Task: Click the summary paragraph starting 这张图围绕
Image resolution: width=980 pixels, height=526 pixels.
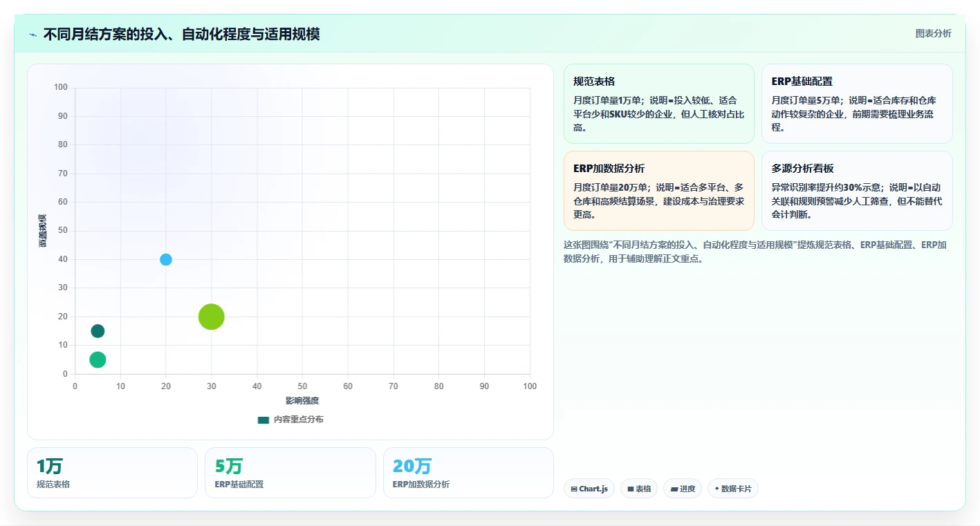Action: (x=755, y=252)
